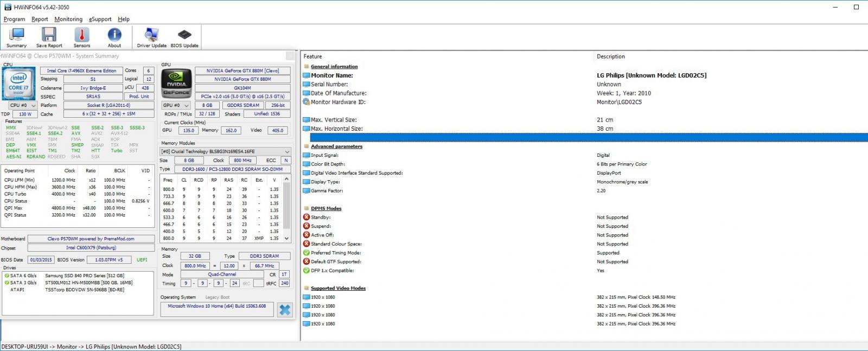Viewport: 868px width, 351px height.
Task: Click the About info icon
Action: point(114,37)
